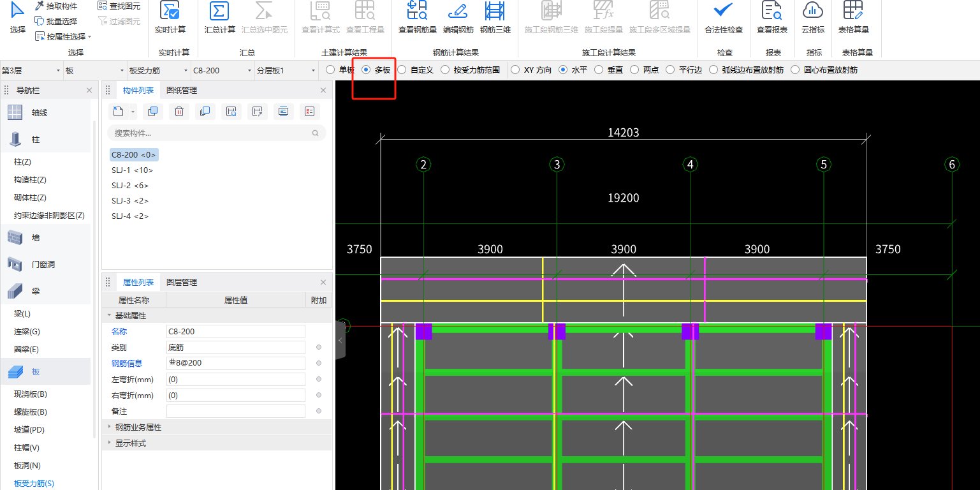Image resolution: width=980 pixels, height=490 pixels.
Task: Select 现浇板(B) in the navigation list
Action: 31,394
